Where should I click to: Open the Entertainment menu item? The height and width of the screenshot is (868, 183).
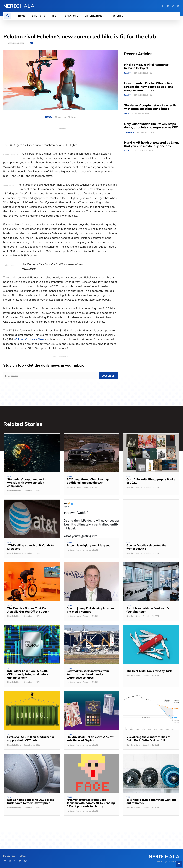click(x=95, y=16)
